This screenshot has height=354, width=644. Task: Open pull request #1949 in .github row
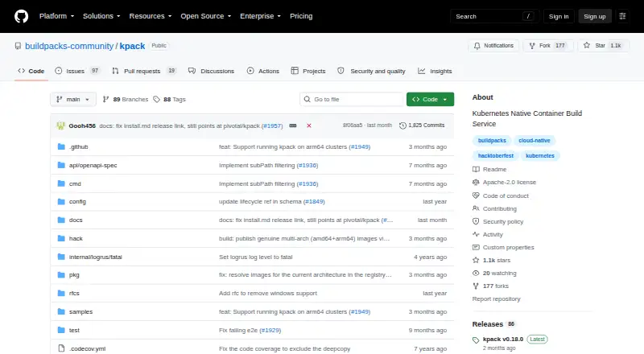360,146
